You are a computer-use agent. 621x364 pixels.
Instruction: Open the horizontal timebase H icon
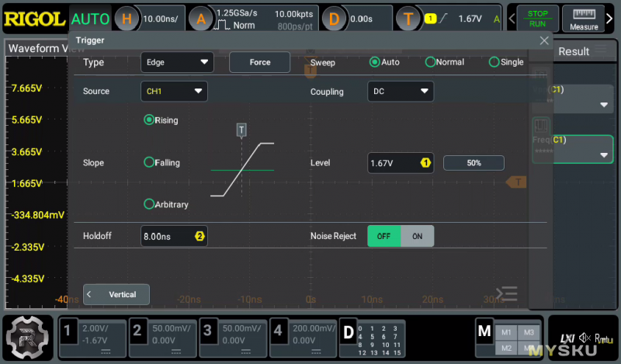[x=127, y=18]
